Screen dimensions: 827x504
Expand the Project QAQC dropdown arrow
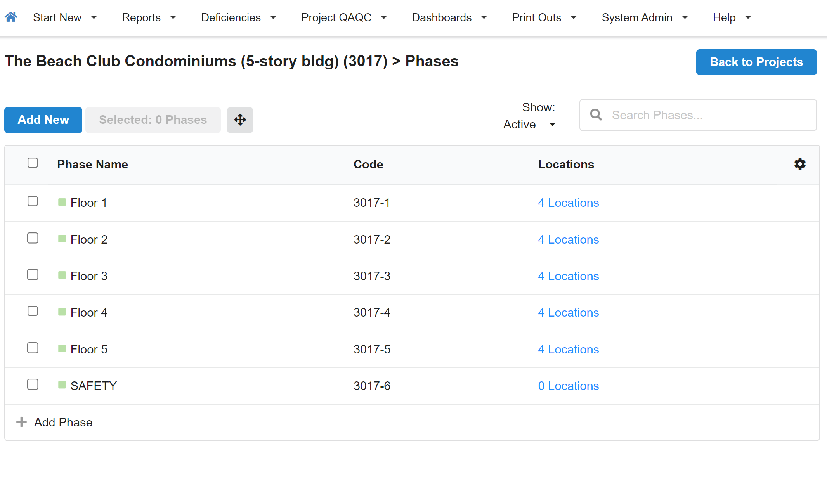[384, 17]
